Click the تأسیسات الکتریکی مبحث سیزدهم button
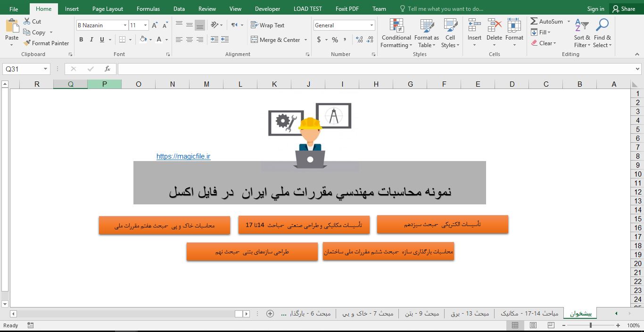Image resolution: width=644 pixels, height=332 pixels. click(x=442, y=224)
